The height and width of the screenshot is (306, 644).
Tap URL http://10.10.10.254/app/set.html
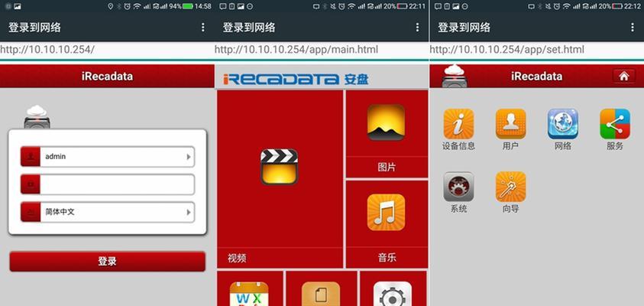(506, 50)
